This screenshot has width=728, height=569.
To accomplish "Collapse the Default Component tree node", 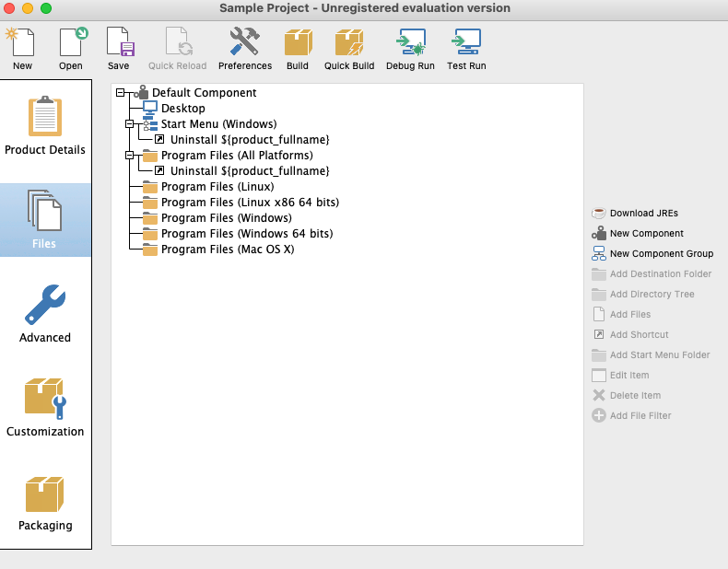I will (121, 93).
